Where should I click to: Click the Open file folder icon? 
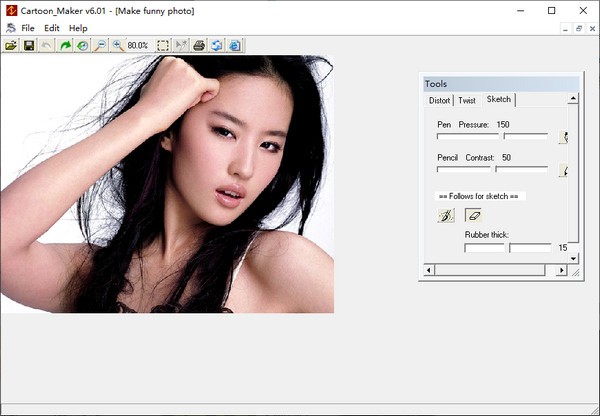[11, 45]
